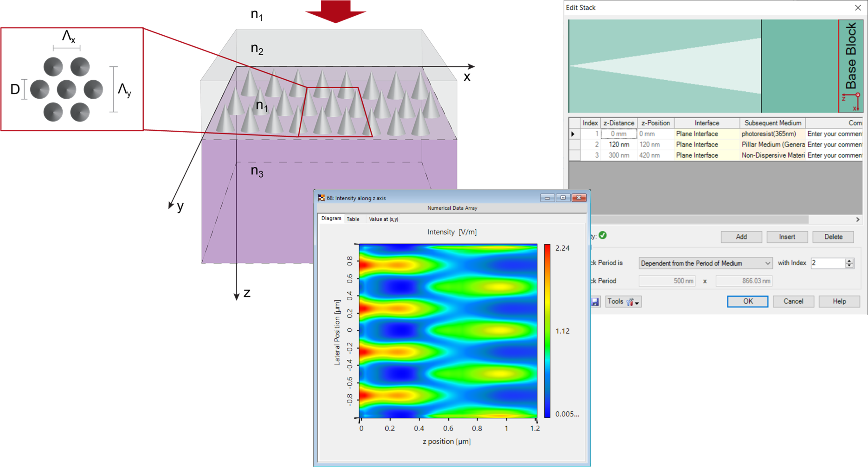868x467 pixels.
Task: Select the 'Non-Dispersive Materi' cell
Action: [x=773, y=155]
